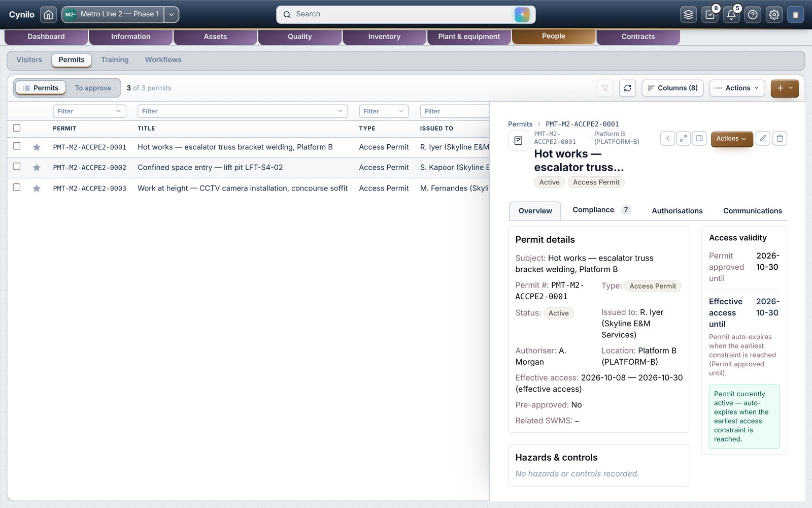Open the Columns (8) chooser
The width and height of the screenshot is (812, 508).
click(672, 88)
